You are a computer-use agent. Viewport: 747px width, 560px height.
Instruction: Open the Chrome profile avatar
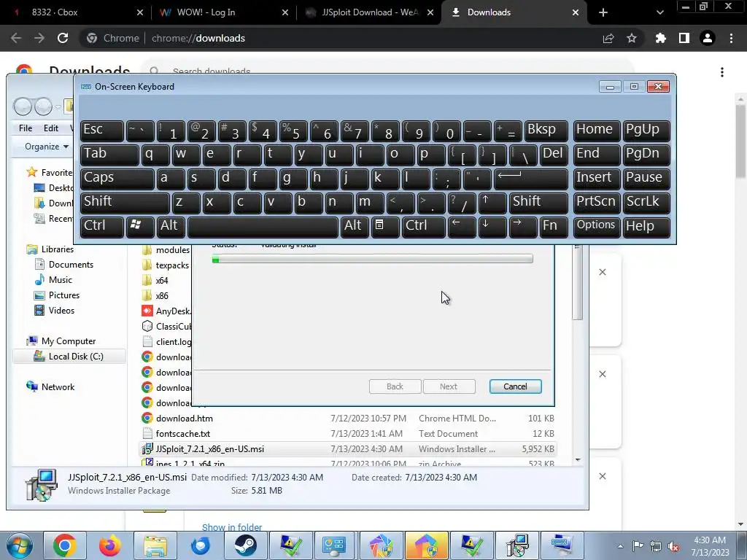[x=708, y=38]
